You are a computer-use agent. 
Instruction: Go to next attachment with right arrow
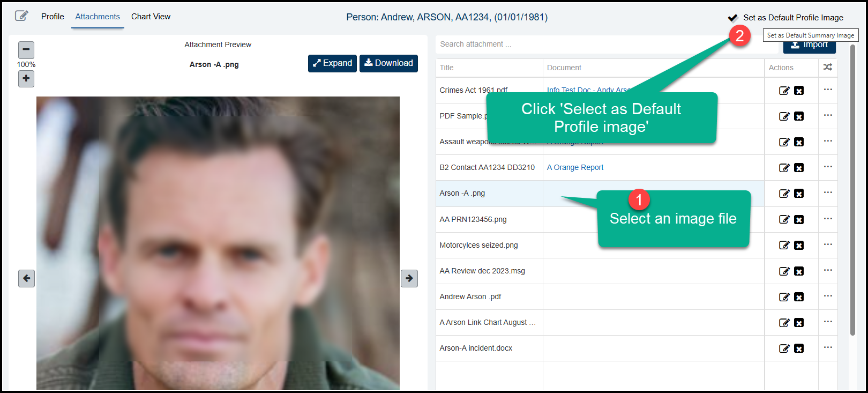click(x=409, y=278)
